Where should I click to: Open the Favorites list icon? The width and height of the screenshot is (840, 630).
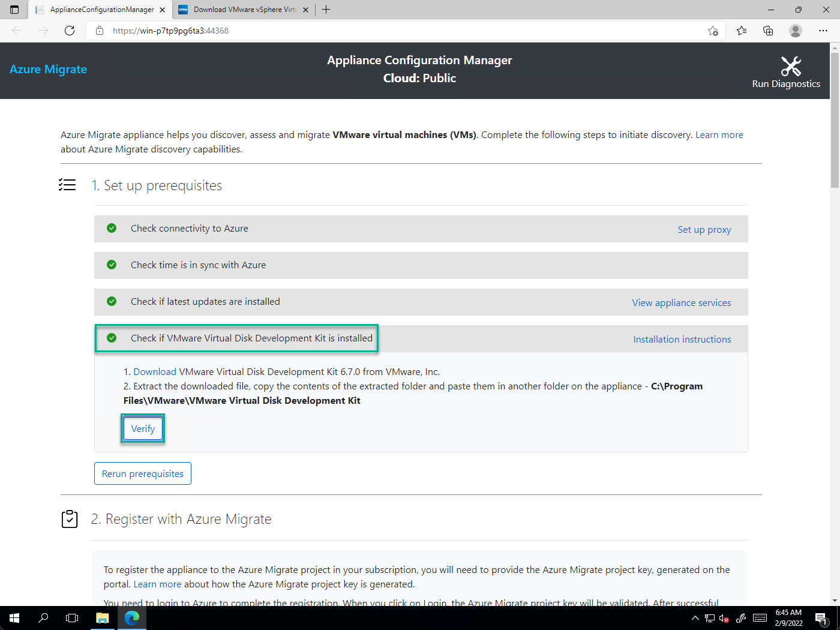coord(742,31)
